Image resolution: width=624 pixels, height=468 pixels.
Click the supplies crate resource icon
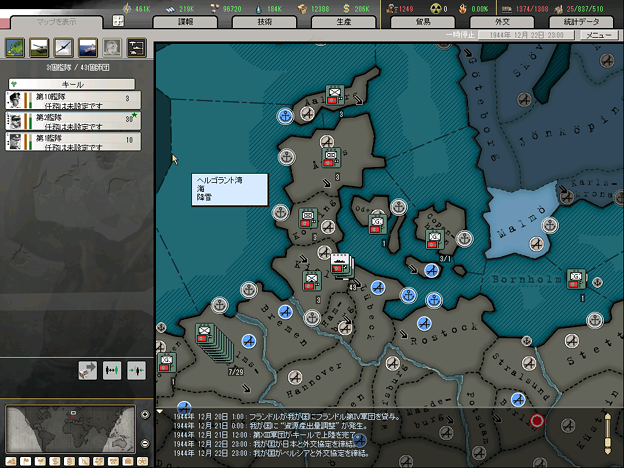(x=302, y=8)
